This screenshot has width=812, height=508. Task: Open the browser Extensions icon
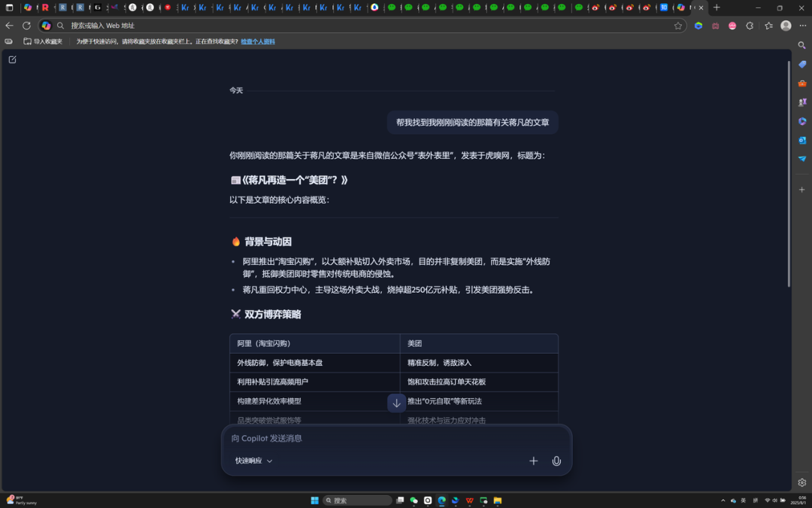point(750,25)
